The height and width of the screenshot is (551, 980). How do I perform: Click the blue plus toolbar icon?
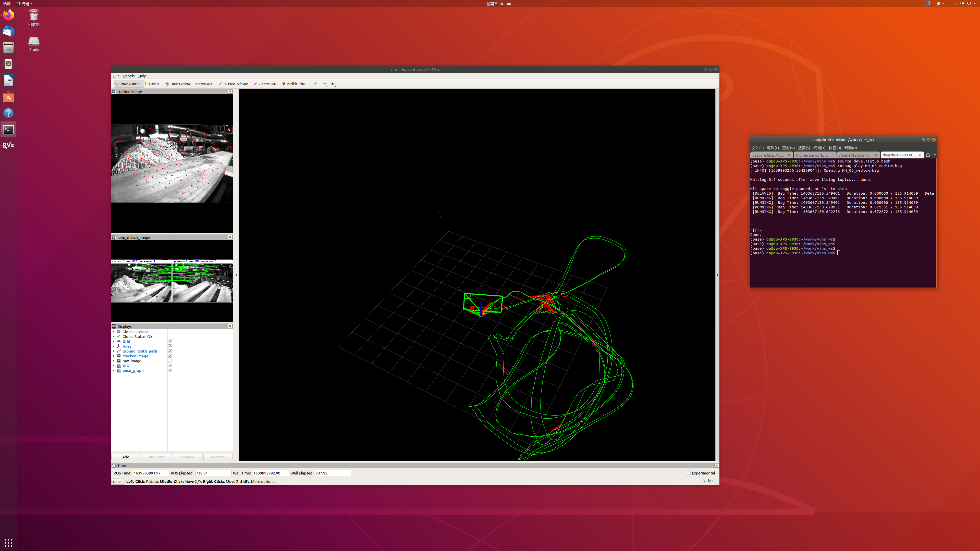pyautogui.click(x=315, y=84)
